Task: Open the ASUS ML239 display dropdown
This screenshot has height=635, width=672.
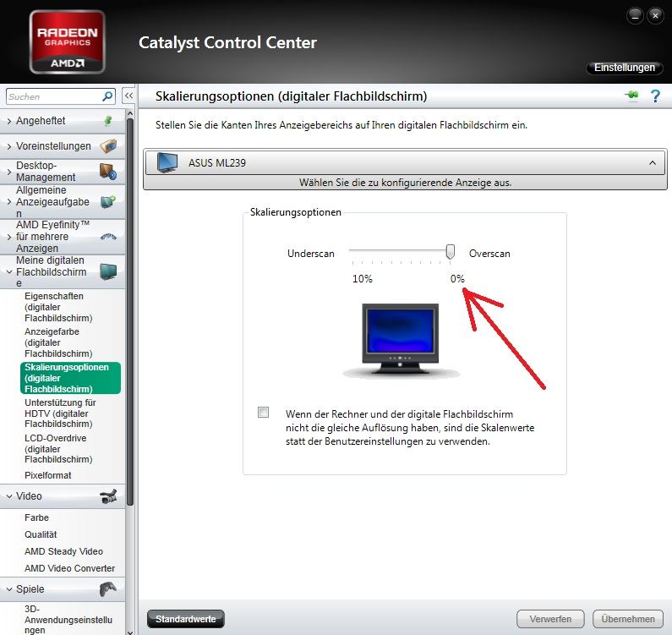Action: point(405,163)
